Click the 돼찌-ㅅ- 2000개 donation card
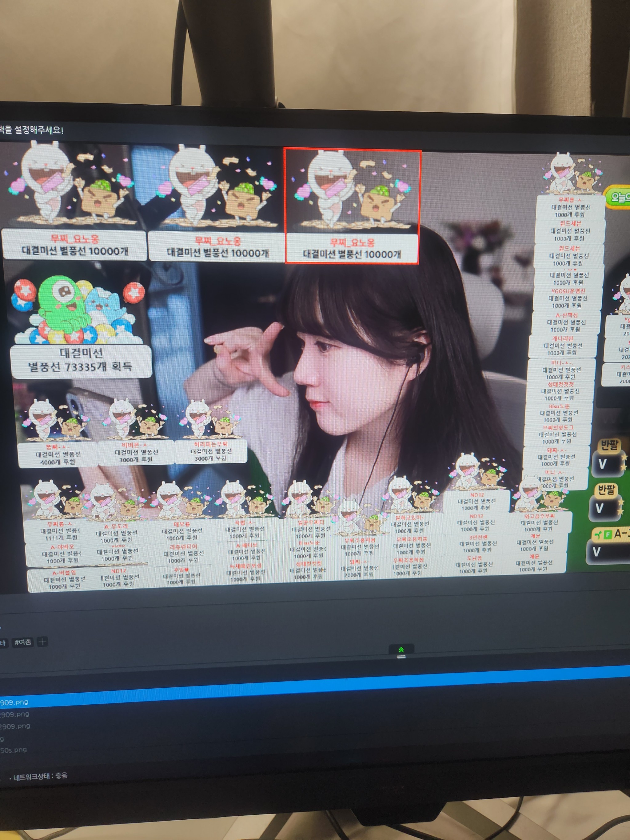630x840 pixels. click(359, 569)
